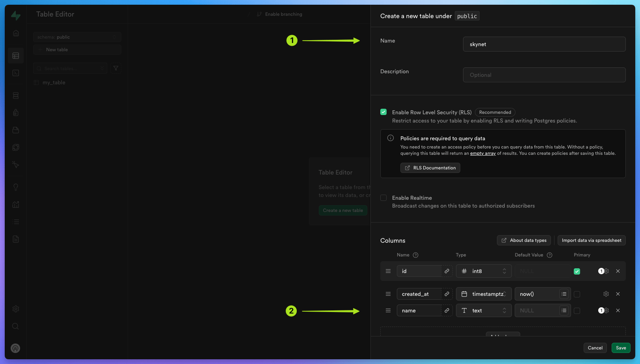Follow the empty array link
The image size is (640, 364).
click(x=483, y=153)
